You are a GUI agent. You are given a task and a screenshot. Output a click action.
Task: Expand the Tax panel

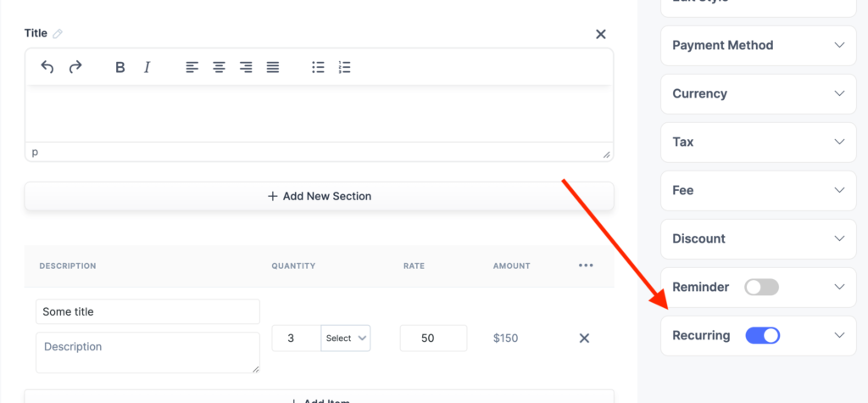(759, 142)
